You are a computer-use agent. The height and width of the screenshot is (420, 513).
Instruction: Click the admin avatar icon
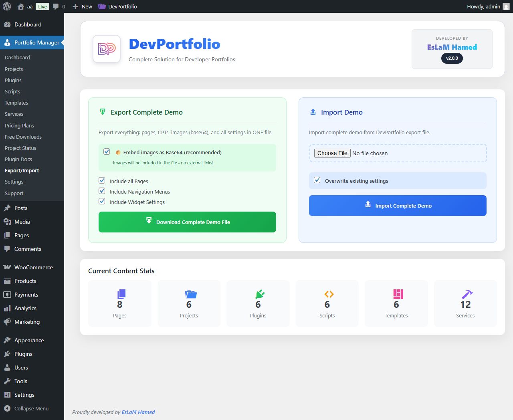[x=506, y=6]
